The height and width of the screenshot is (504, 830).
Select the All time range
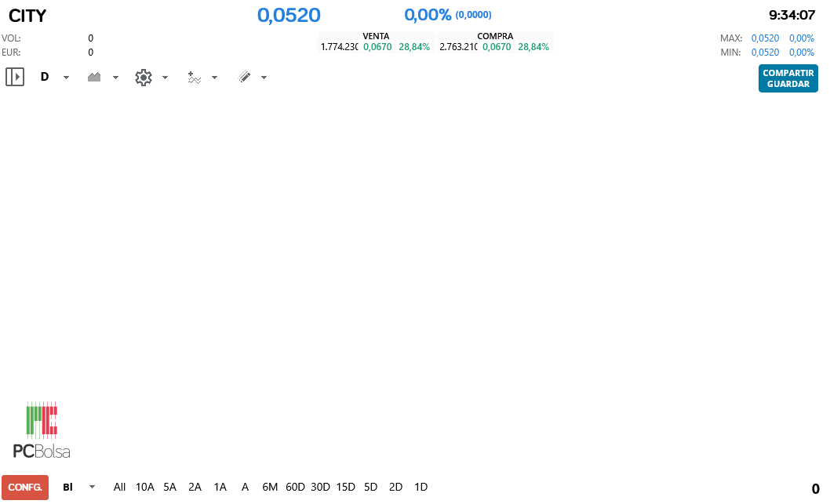click(119, 487)
